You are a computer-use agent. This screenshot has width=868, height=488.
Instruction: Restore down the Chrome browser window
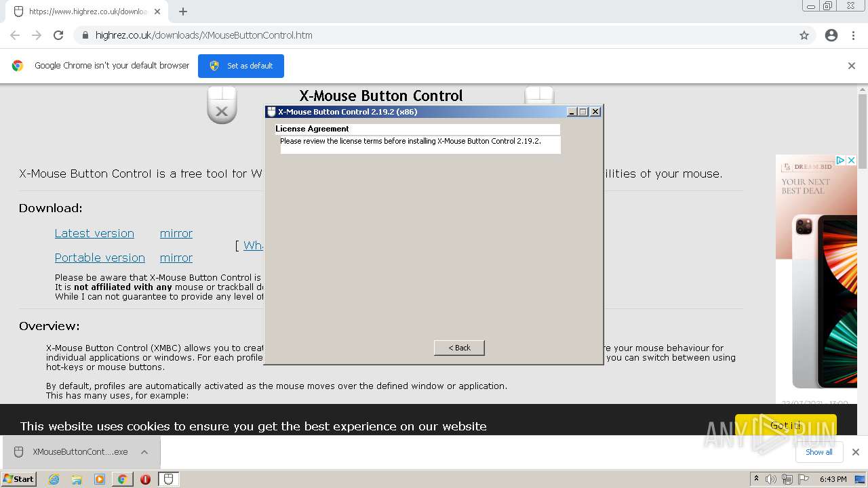(828, 6)
